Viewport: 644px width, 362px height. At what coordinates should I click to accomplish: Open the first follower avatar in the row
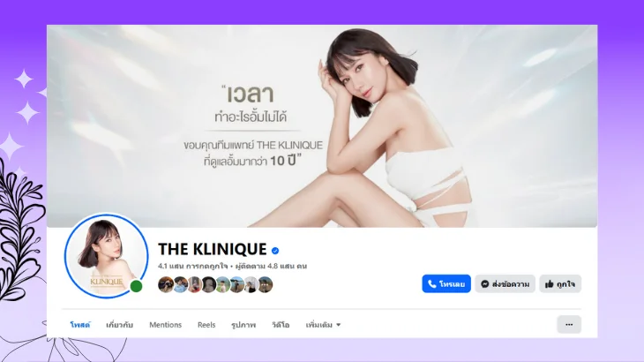tap(166, 284)
